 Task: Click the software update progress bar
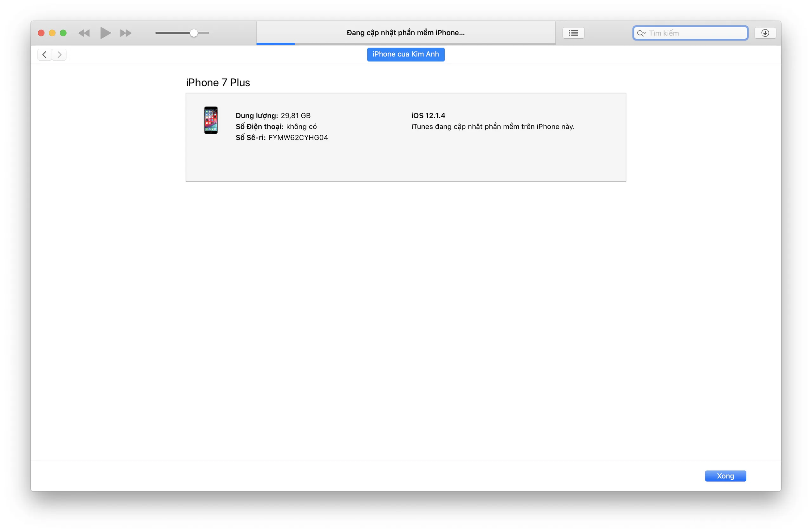(x=406, y=44)
